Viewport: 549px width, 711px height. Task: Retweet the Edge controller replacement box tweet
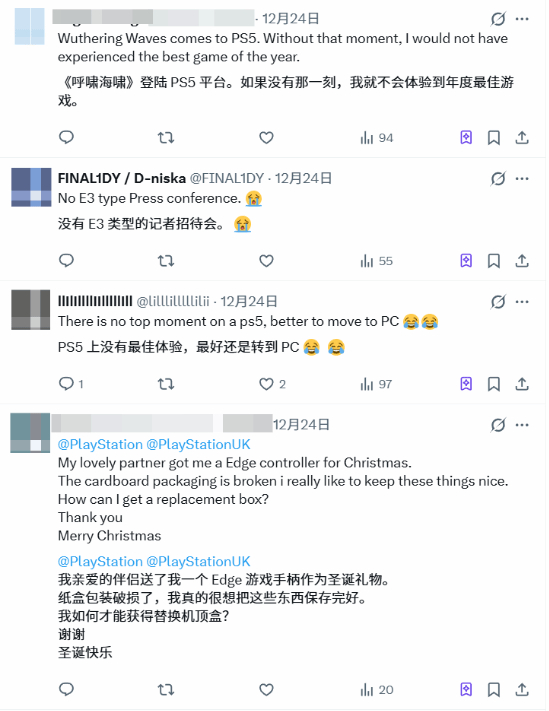coord(166,690)
